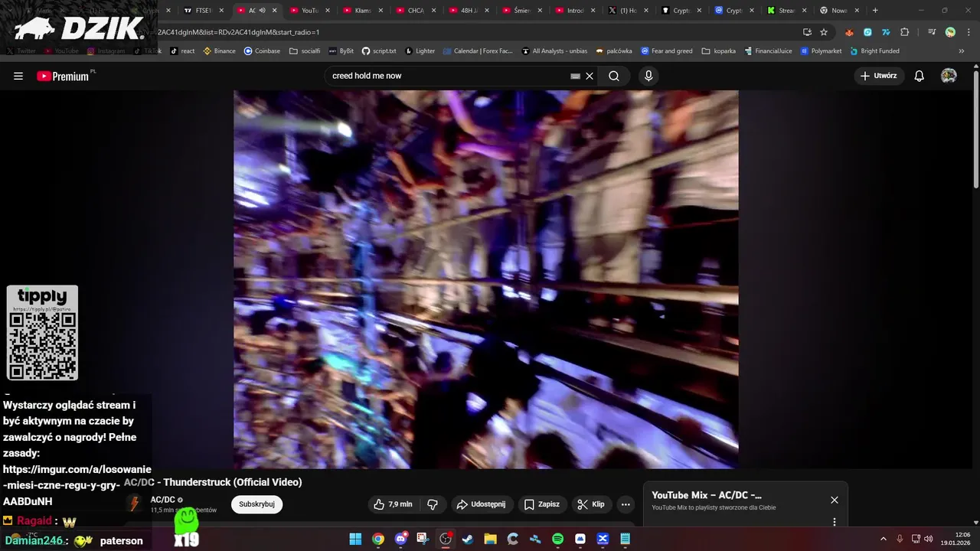The width and height of the screenshot is (980, 551).
Task: Open Discord from the taskbar
Action: point(400,539)
